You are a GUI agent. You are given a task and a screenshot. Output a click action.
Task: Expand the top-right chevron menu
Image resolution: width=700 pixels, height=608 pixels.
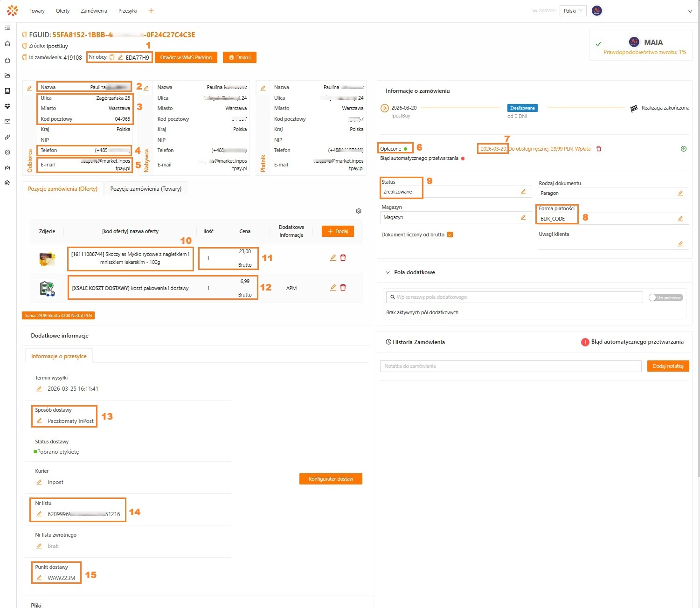pyautogui.click(x=690, y=11)
